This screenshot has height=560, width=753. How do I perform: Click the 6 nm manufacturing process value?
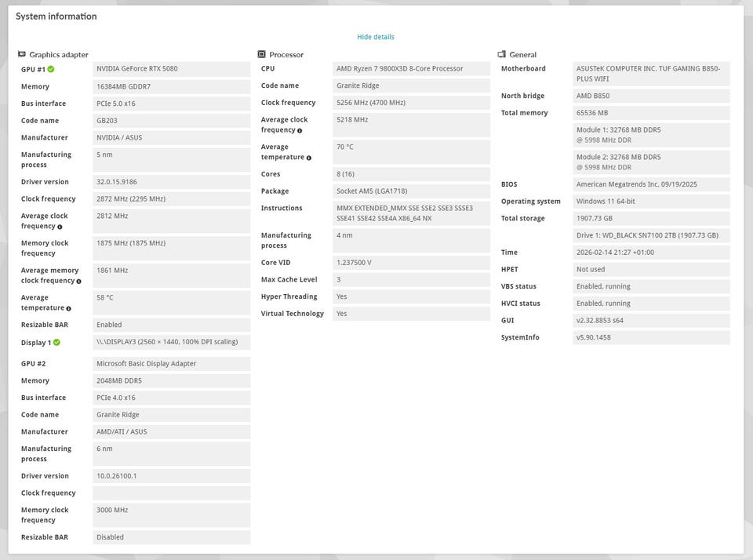172,454
